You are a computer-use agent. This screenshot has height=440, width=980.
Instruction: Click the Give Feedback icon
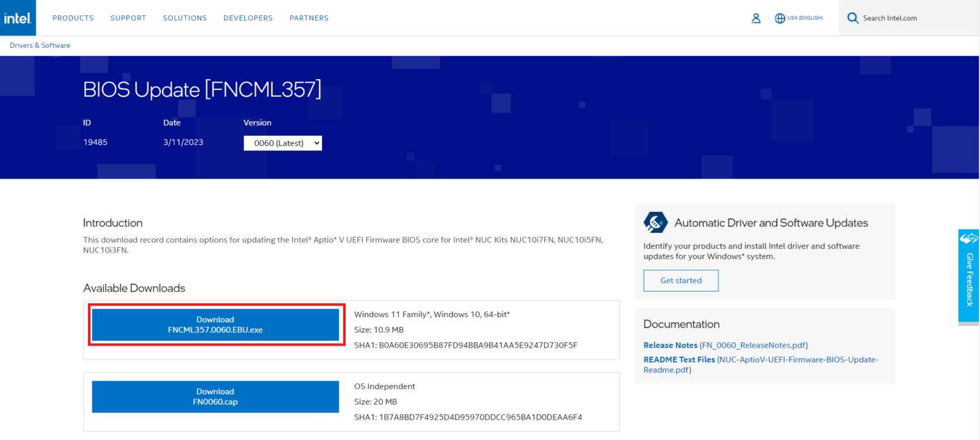tap(969, 239)
